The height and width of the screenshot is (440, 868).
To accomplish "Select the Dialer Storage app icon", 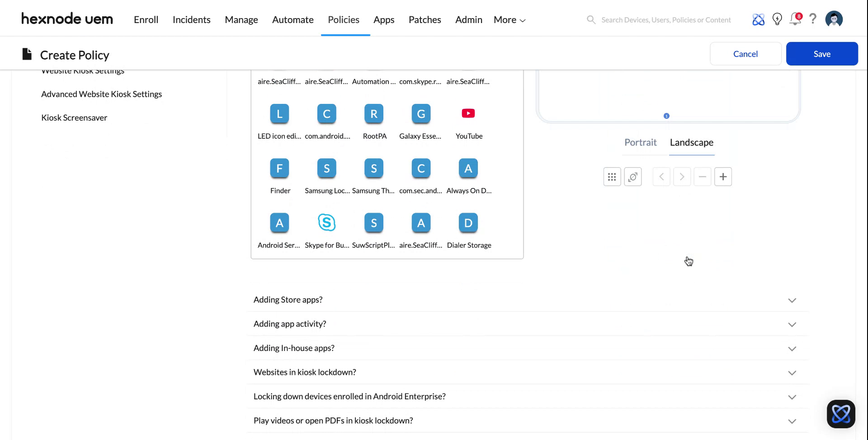I will (468, 222).
